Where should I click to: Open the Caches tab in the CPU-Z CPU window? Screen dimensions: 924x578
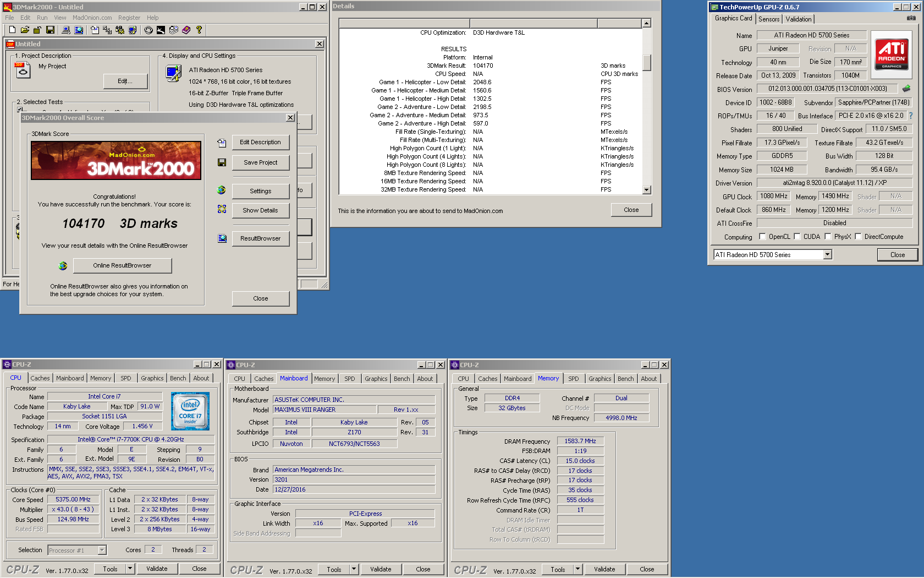pyautogui.click(x=40, y=378)
